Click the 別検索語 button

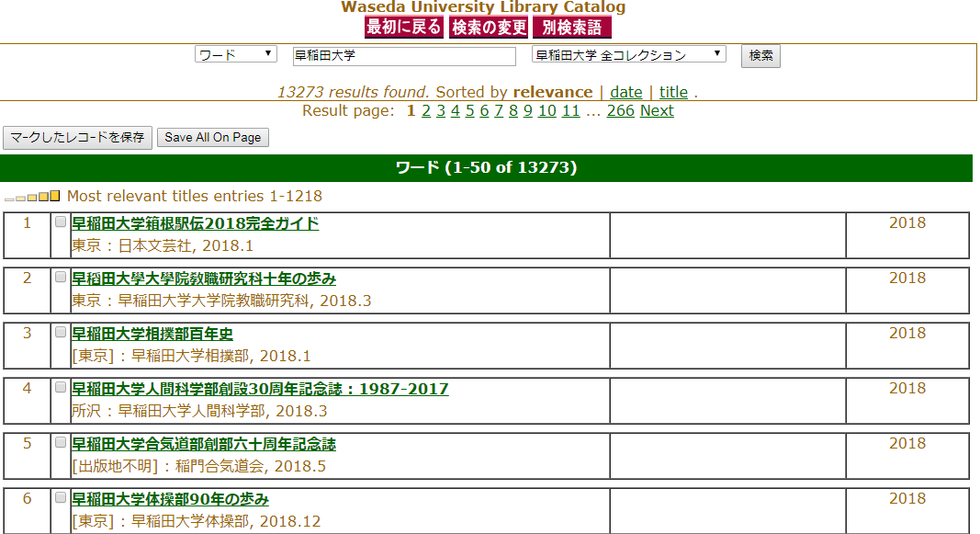(572, 28)
